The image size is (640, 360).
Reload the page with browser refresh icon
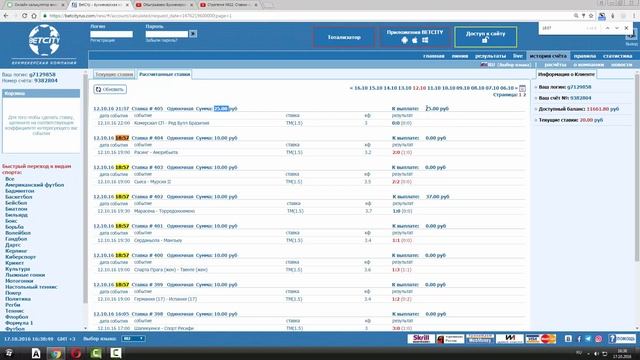pyautogui.click(x=24, y=16)
